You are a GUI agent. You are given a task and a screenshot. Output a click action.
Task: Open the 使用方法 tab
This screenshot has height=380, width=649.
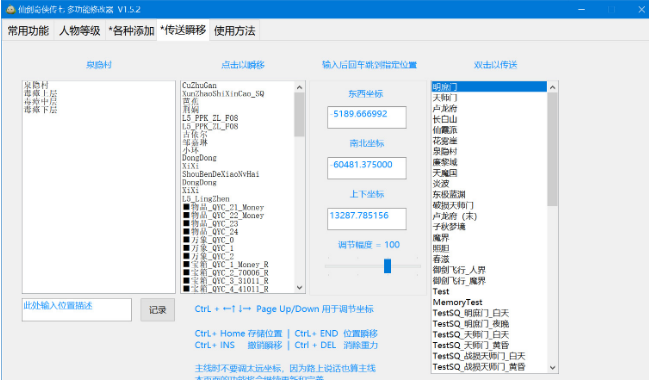pyautogui.click(x=234, y=31)
